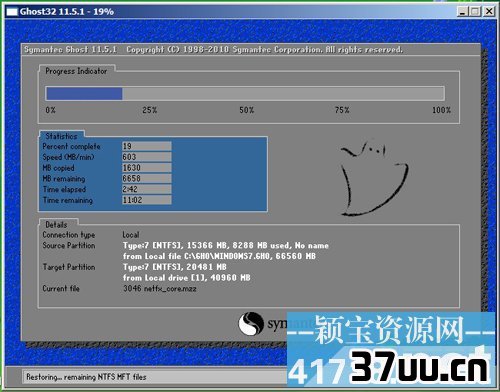Select the Progress Indicator tab label
The width and height of the screenshot is (500, 392).
tap(76, 71)
